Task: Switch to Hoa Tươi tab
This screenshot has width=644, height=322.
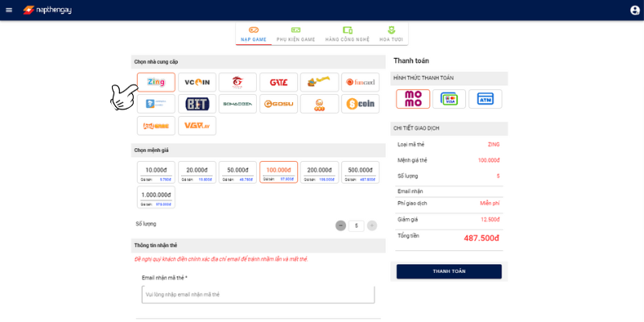Action: 391,34
